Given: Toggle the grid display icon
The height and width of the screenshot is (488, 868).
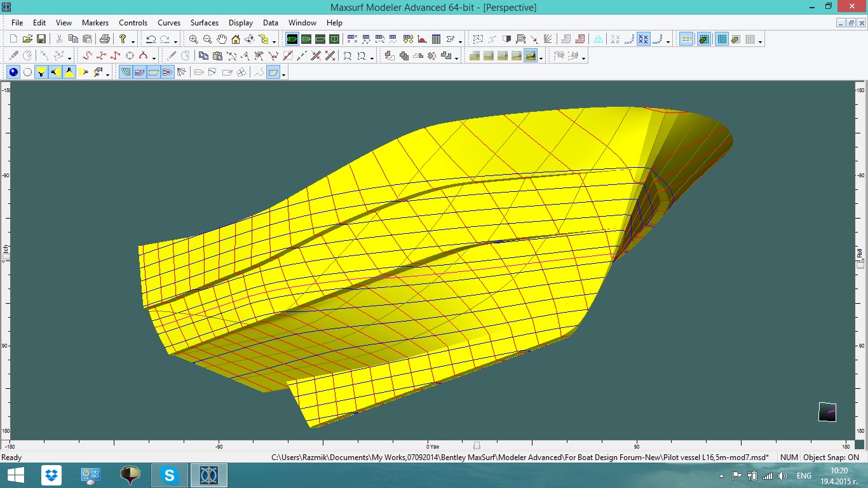Looking at the screenshot, I should point(721,39).
